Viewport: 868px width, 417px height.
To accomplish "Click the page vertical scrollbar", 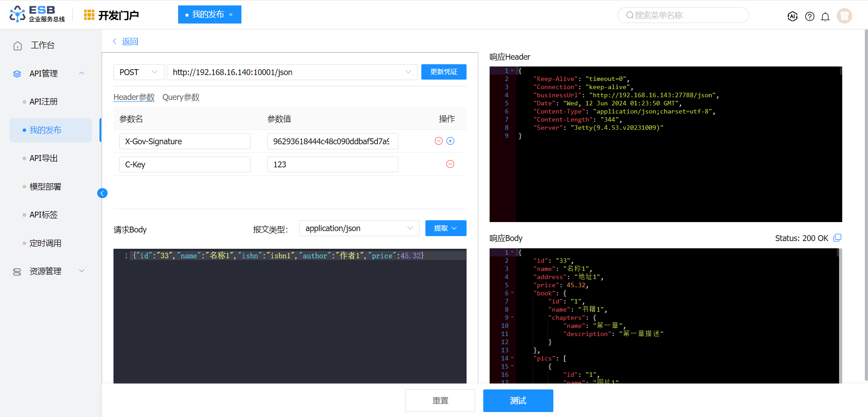I will pyautogui.click(x=865, y=204).
